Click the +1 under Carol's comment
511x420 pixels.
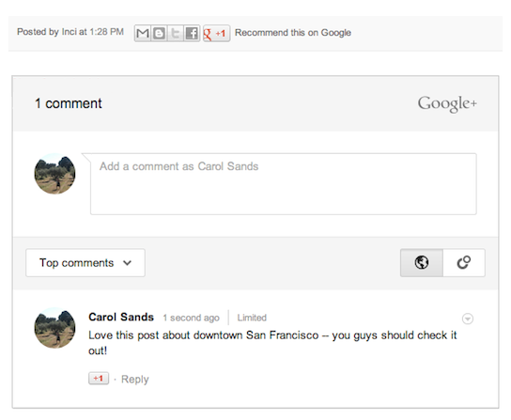pos(99,379)
